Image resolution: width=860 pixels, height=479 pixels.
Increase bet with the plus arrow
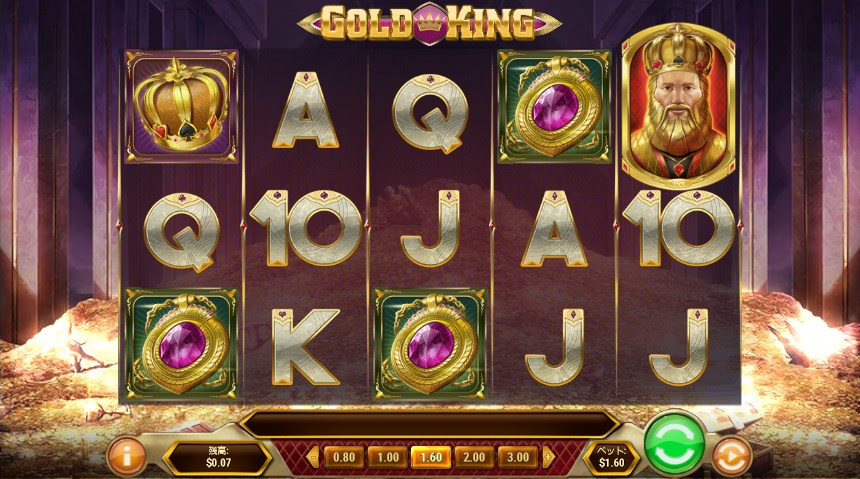(x=548, y=457)
